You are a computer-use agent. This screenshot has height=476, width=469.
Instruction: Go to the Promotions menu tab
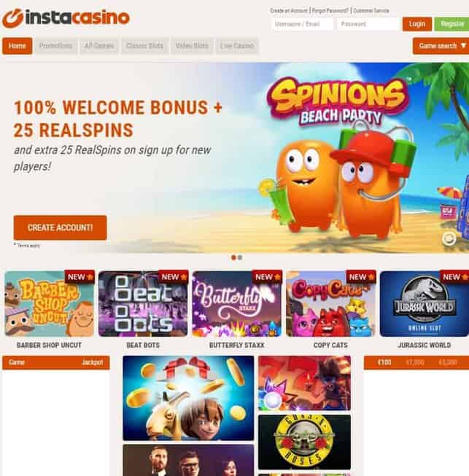point(55,46)
